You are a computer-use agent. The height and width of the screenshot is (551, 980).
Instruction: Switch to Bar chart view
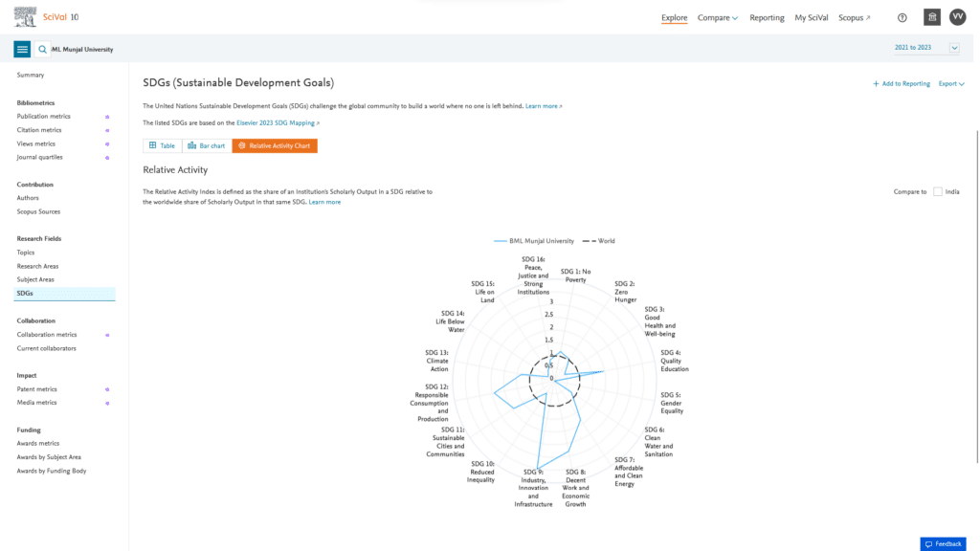(207, 145)
